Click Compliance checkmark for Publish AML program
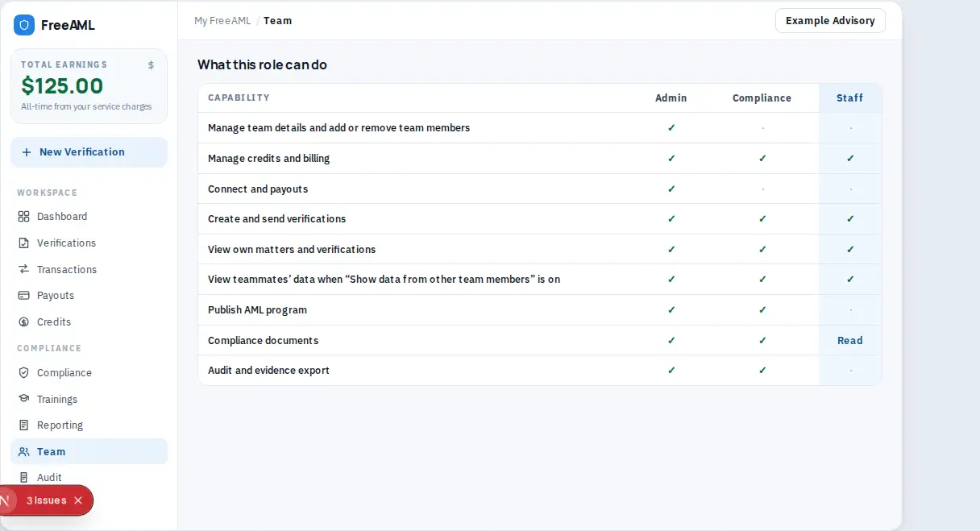Screen dimensions: 980x531 762,310
